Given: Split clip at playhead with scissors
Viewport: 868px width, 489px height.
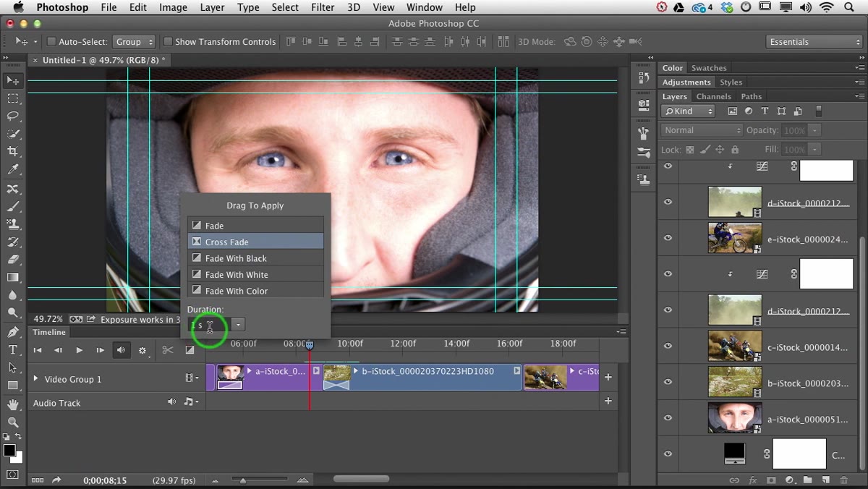Looking at the screenshot, I should click(x=168, y=350).
